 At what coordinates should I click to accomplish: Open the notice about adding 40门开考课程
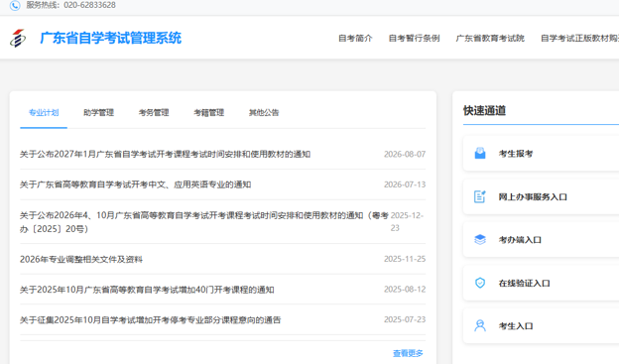click(147, 290)
